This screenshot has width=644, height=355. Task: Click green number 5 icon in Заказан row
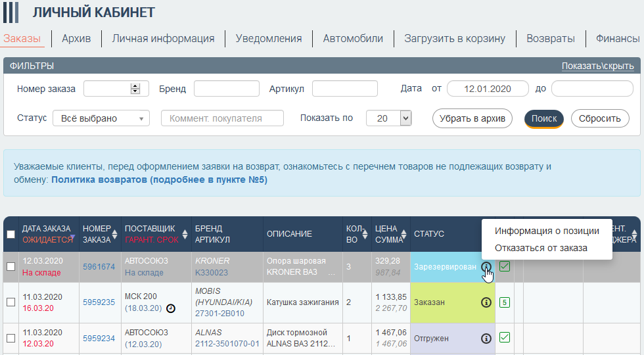(505, 302)
